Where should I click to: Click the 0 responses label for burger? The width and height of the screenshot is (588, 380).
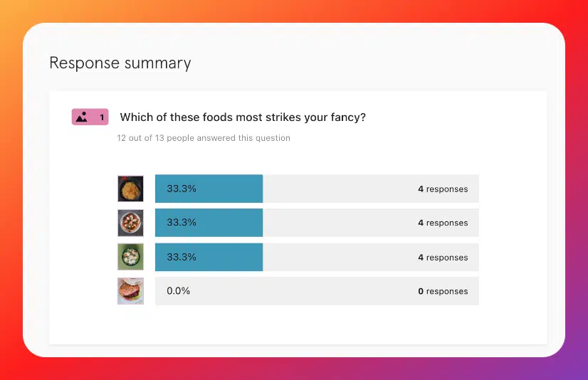[x=443, y=292]
